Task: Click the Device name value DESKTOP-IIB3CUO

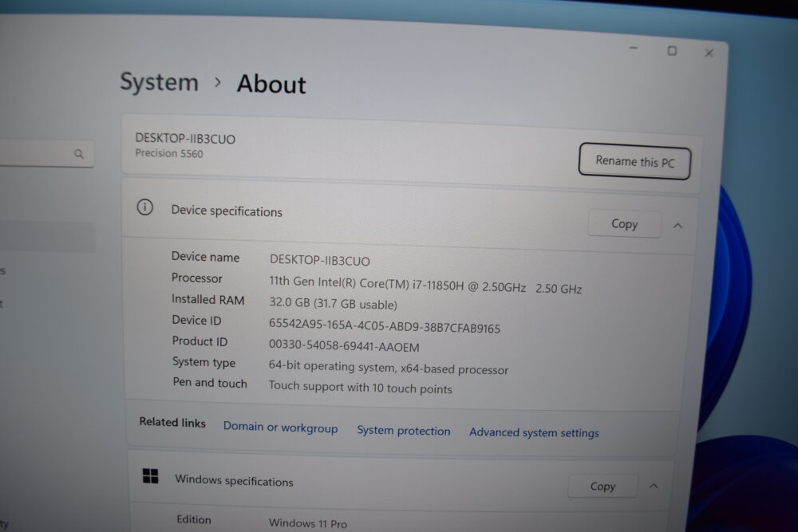Action: coord(320,260)
